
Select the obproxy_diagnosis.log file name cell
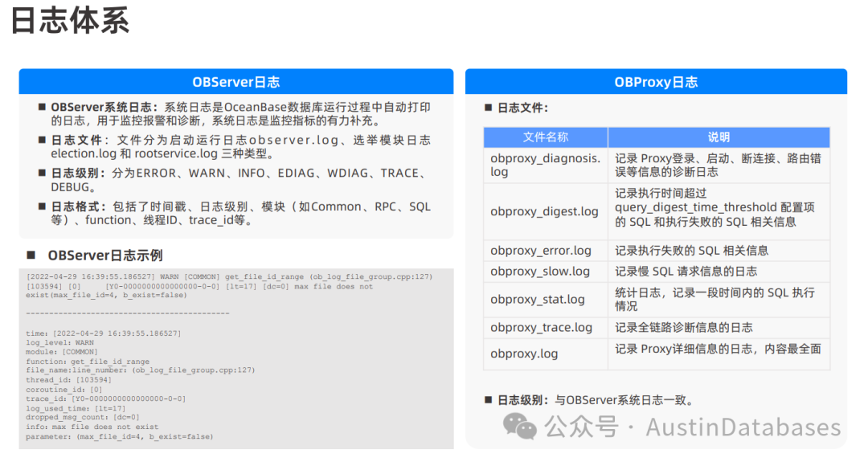click(x=545, y=165)
